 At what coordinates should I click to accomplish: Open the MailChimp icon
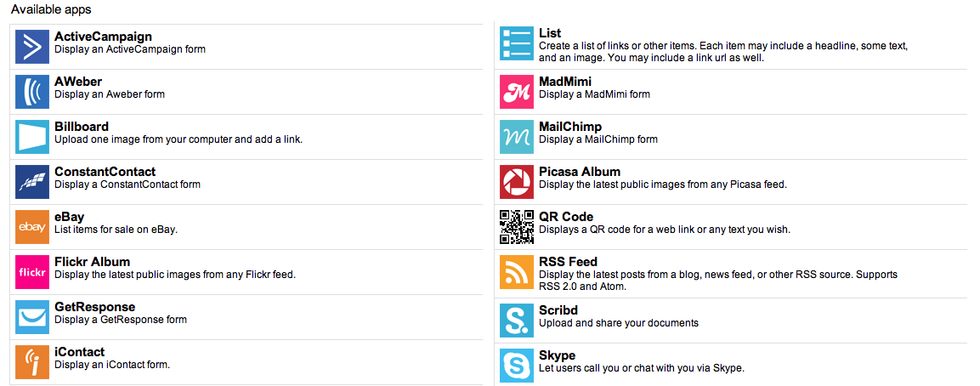click(517, 137)
